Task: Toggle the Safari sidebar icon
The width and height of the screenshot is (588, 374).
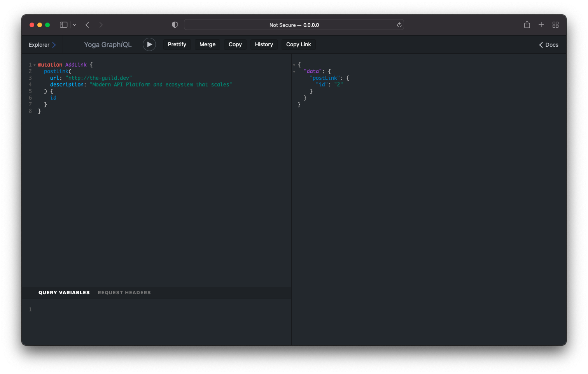Action: pyautogui.click(x=63, y=25)
